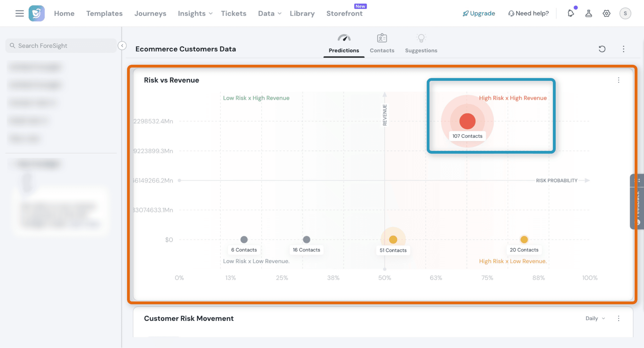Go to the Journeys menu item
This screenshot has height=348, width=644.
(150, 14)
